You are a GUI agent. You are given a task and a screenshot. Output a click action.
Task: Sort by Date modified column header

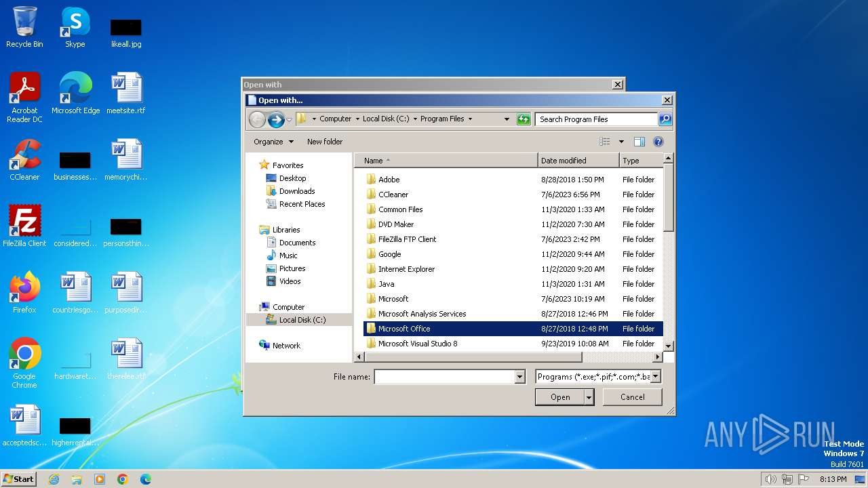coord(578,161)
